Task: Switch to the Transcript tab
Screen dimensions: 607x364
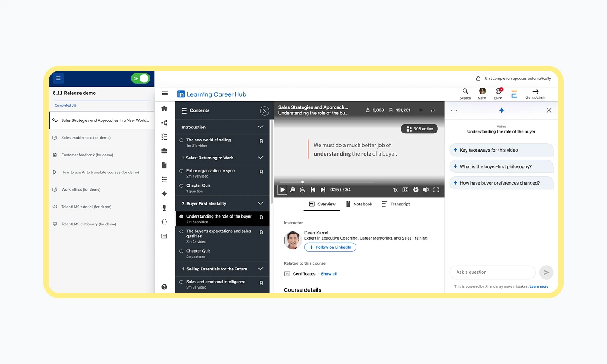Action: pyautogui.click(x=396, y=204)
